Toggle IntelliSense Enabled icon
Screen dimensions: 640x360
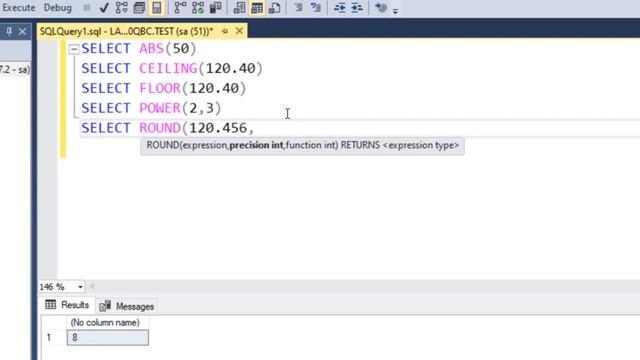157,8
